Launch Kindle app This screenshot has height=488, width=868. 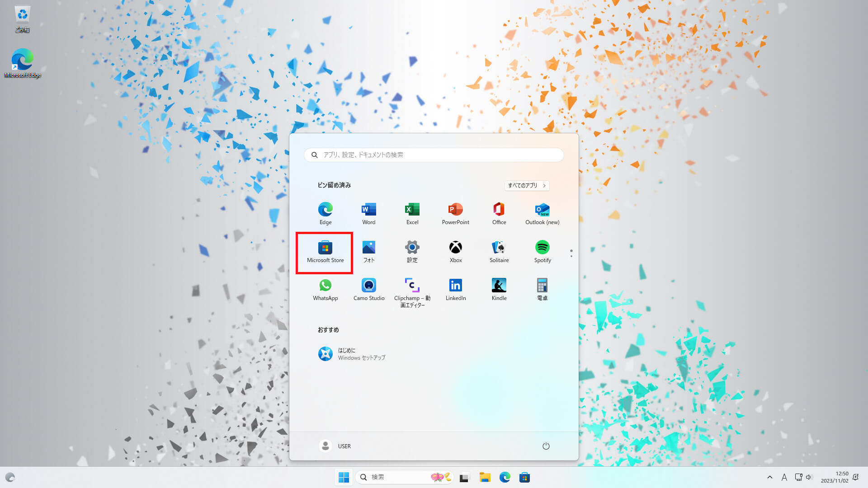click(499, 290)
